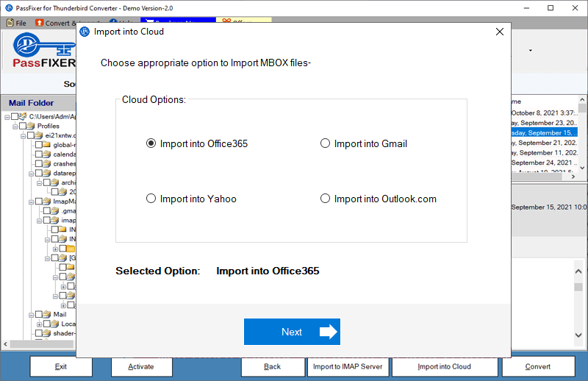Click the preview pane scroll-up arrow
Screen dimensions: 588x381
click(578, 271)
